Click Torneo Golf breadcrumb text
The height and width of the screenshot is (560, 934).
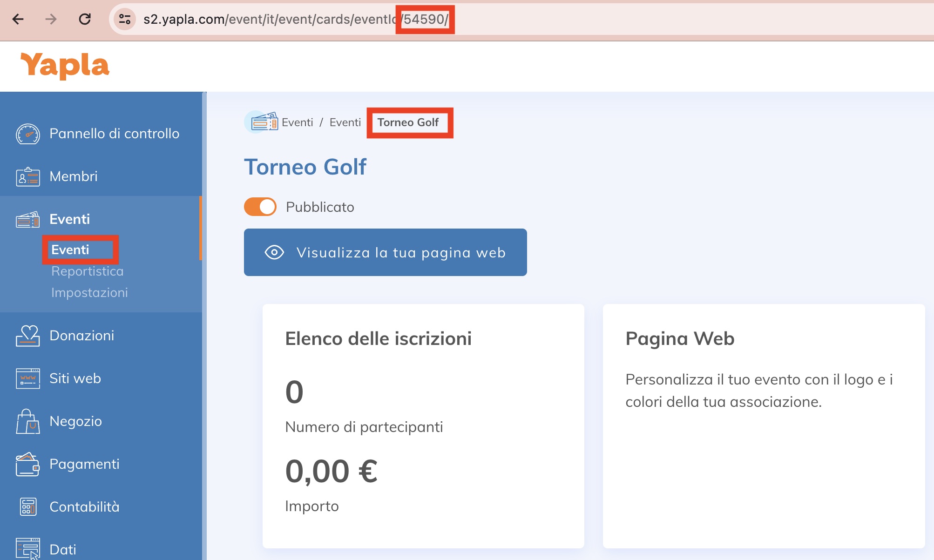point(408,122)
